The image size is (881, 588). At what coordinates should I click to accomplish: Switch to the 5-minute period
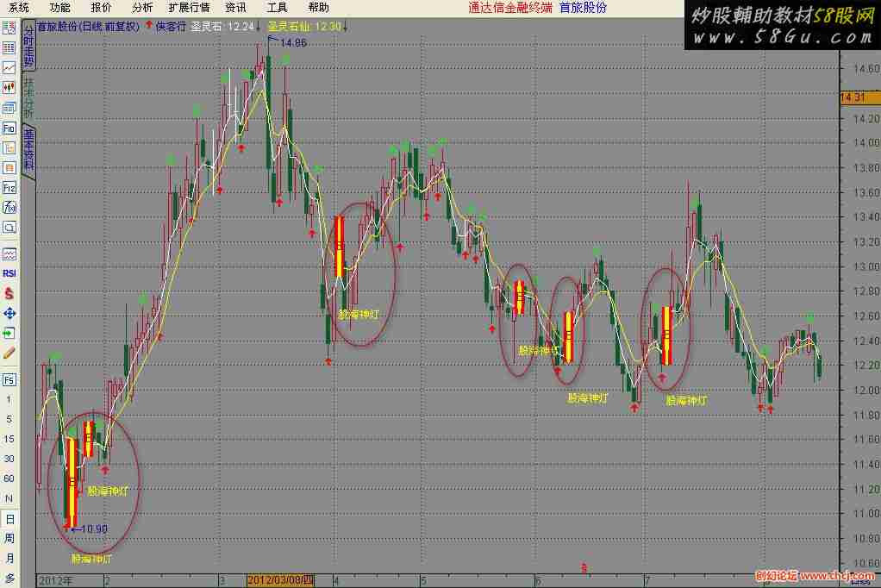9,419
